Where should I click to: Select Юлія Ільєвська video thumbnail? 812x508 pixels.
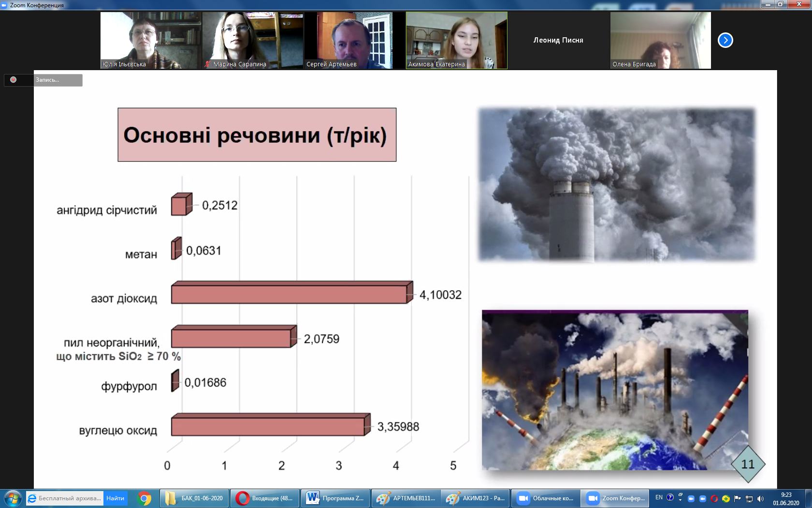150,40
